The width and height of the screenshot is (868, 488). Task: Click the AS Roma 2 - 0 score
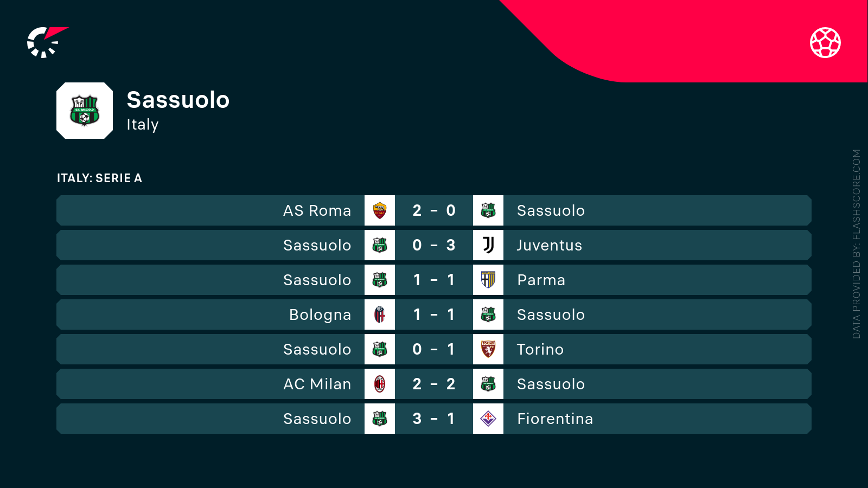433,210
